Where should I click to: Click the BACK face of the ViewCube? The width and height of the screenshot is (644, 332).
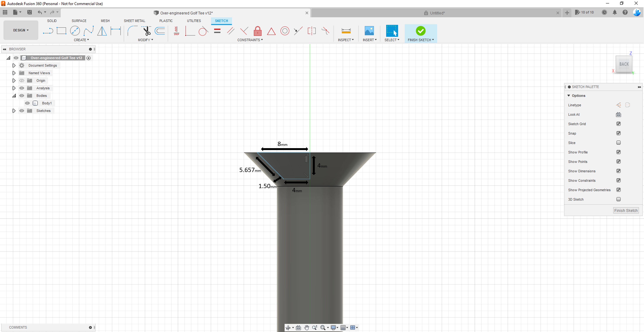pyautogui.click(x=624, y=64)
